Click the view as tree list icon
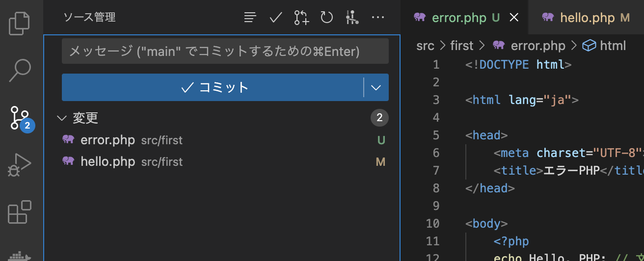The width and height of the screenshot is (644, 261). pyautogui.click(x=250, y=18)
